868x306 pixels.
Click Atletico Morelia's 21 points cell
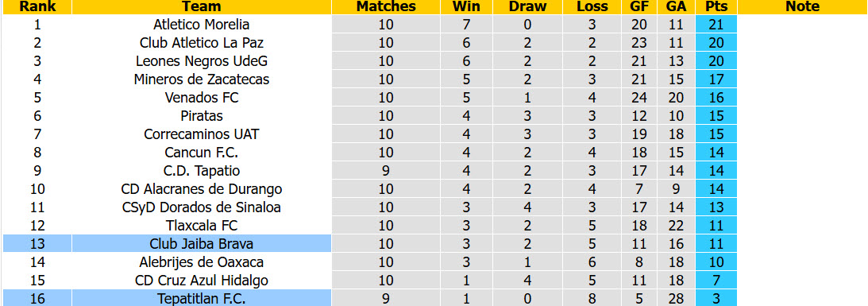(716, 25)
